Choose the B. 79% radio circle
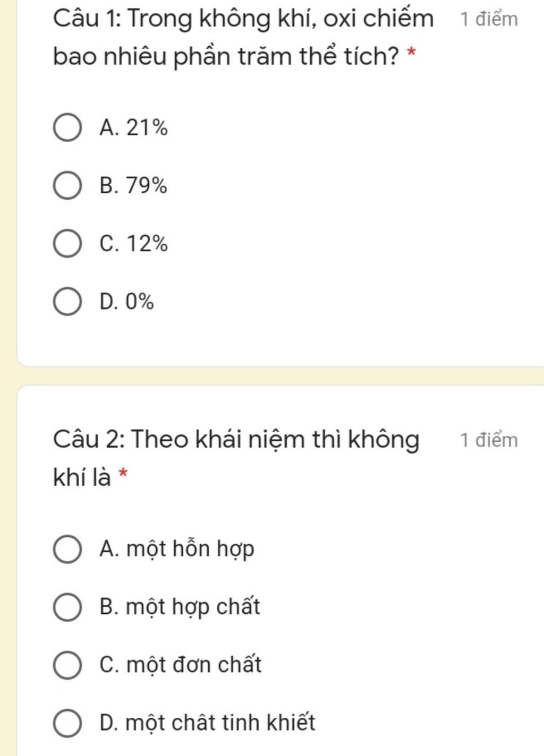This screenshot has height=756, width=544. tap(67, 186)
